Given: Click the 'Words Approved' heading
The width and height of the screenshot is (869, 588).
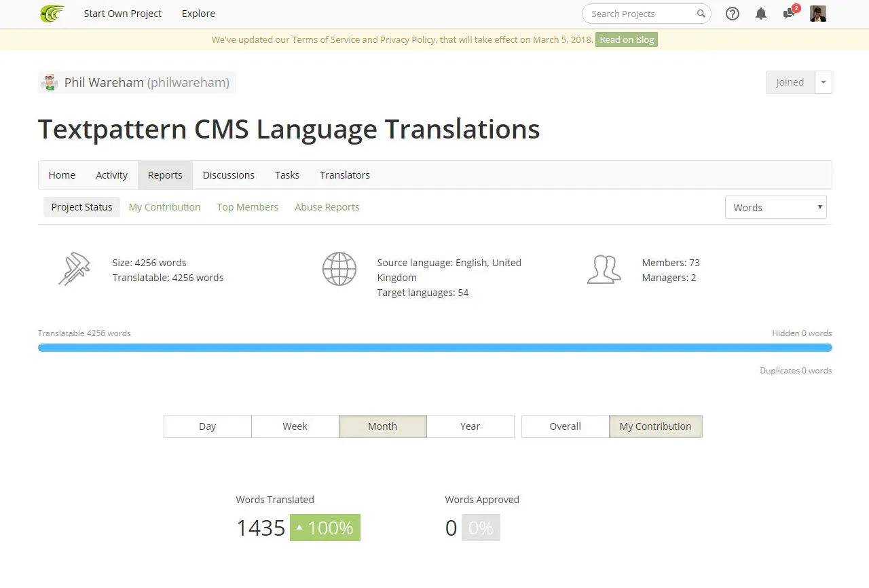Looking at the screenshot, I should pyautogui.click(x=482, y=500).
